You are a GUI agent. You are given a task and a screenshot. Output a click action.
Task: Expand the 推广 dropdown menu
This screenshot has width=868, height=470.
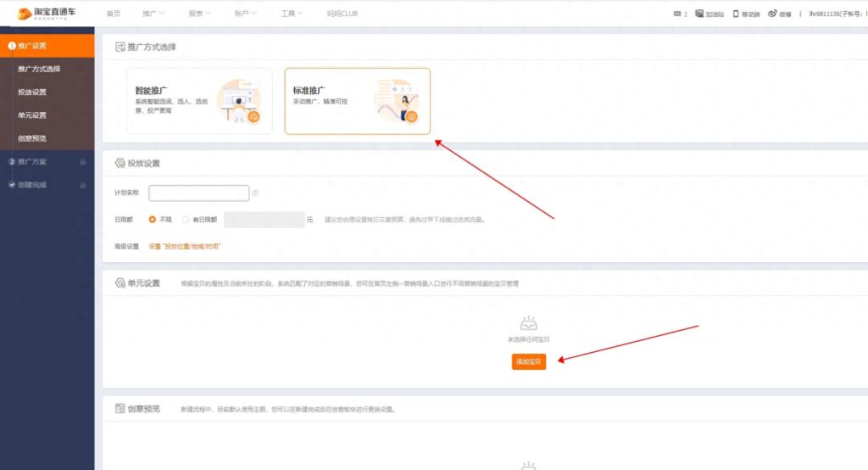(153, 14)
